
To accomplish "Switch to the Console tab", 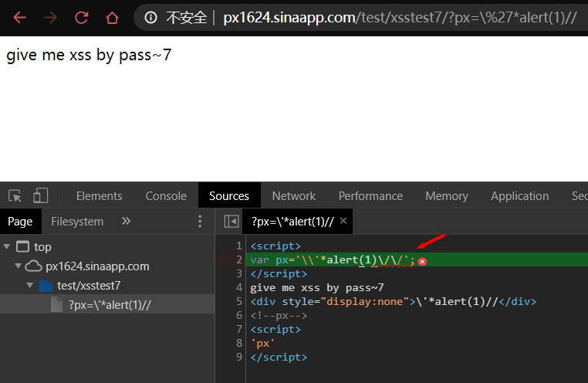I will (x=166, y=195).
